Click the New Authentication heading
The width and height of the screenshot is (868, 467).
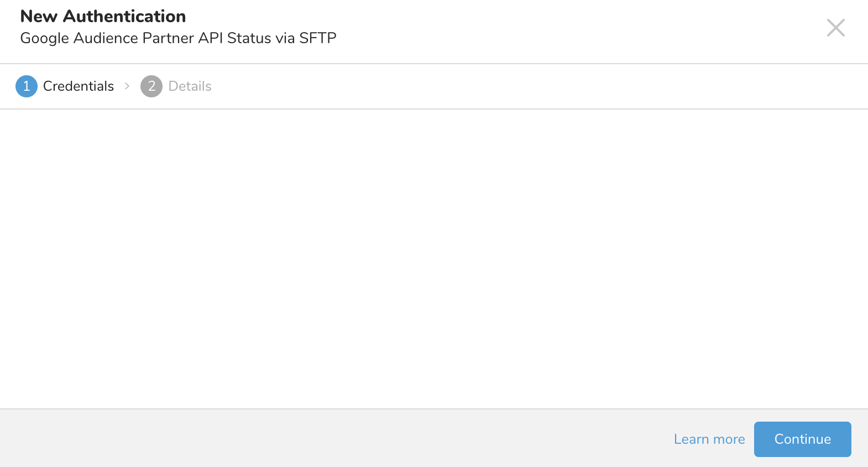coord(103,17)
